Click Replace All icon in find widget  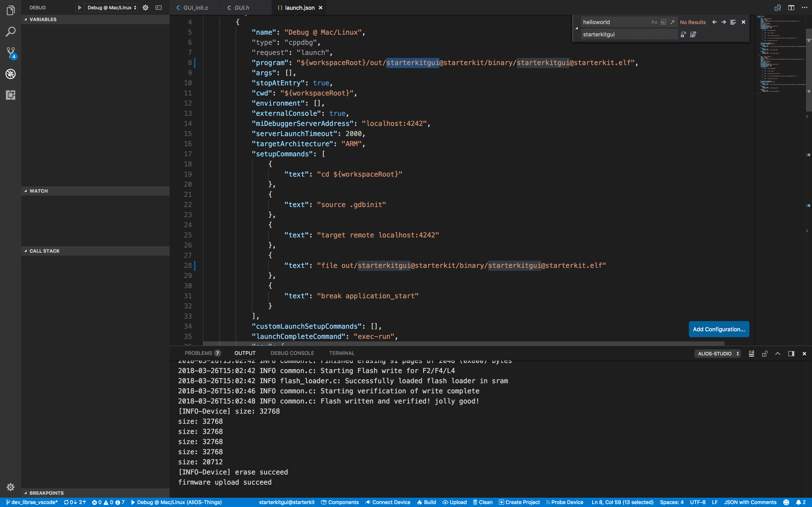click(693, 34)
